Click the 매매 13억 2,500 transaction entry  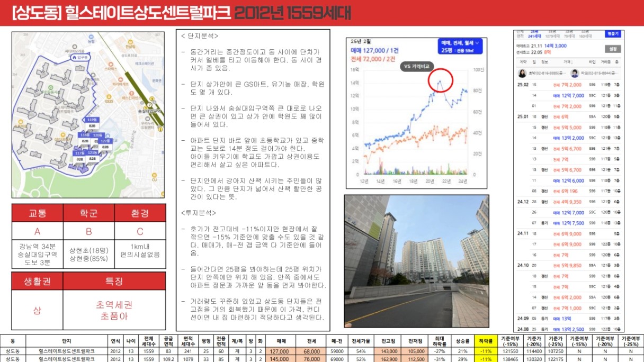(x=568, y=329)
